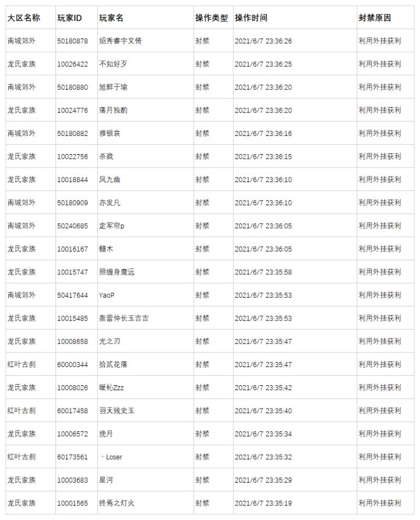Select player name 不知好歹
Image resolution: width=420 pixels, height=520 pixels.
(x=113, y=64)
